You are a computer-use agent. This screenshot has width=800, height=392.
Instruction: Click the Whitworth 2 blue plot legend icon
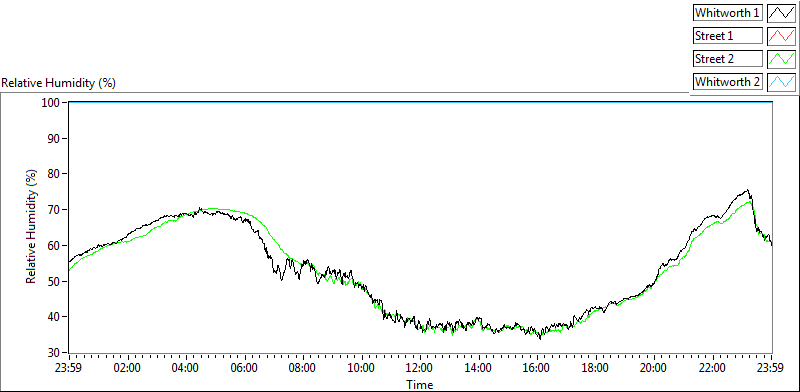[x=781, y=82]
